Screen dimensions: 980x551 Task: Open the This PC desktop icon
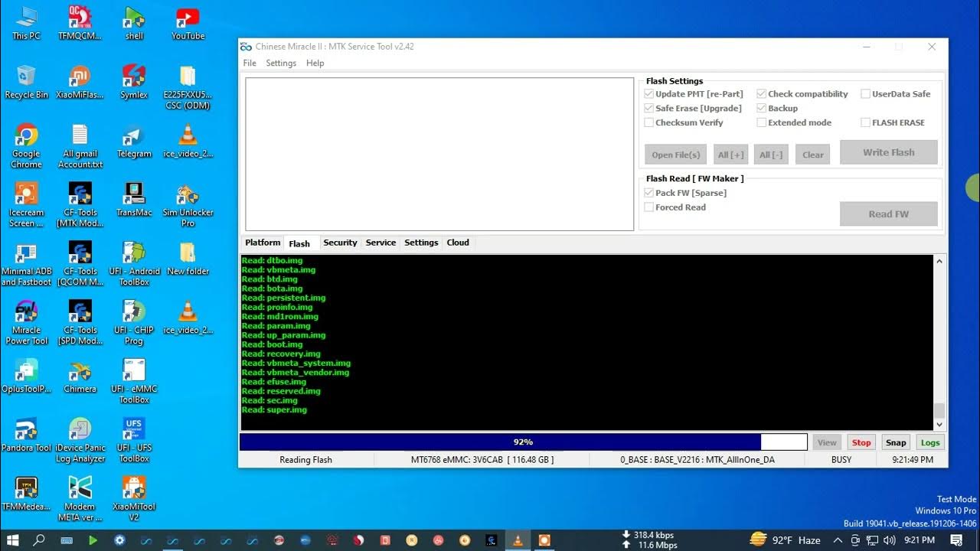[x=26, y=23]
